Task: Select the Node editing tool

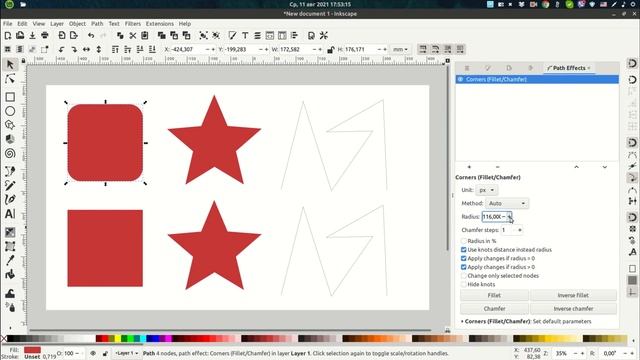Action: pyautogui.click(x=10, y=79)
